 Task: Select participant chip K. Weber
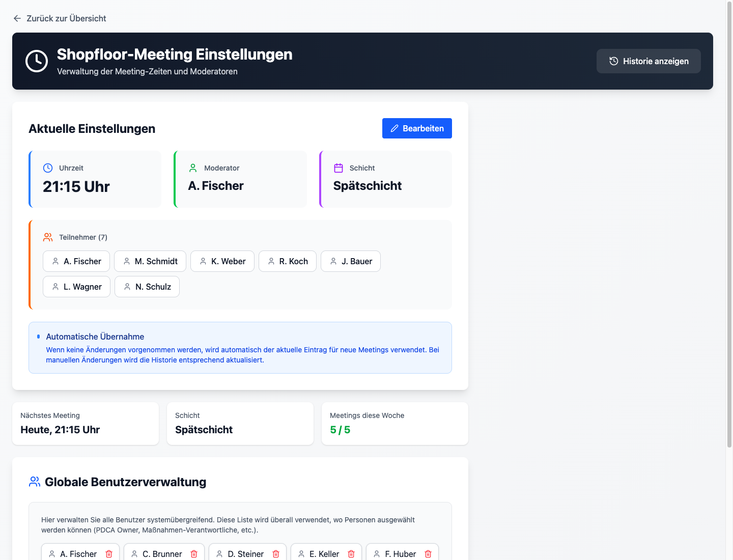pos(222,261)
